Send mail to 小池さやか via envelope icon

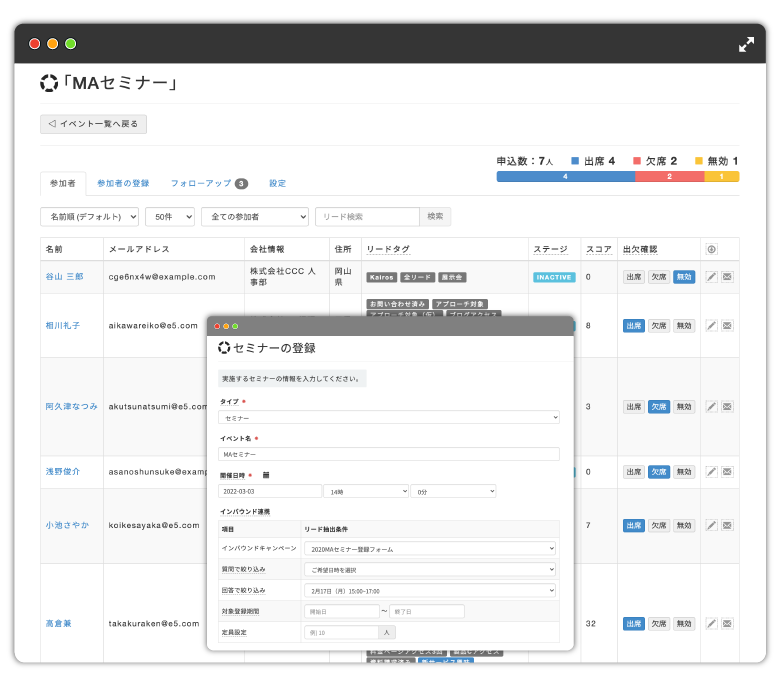click(x=727, y=525)
